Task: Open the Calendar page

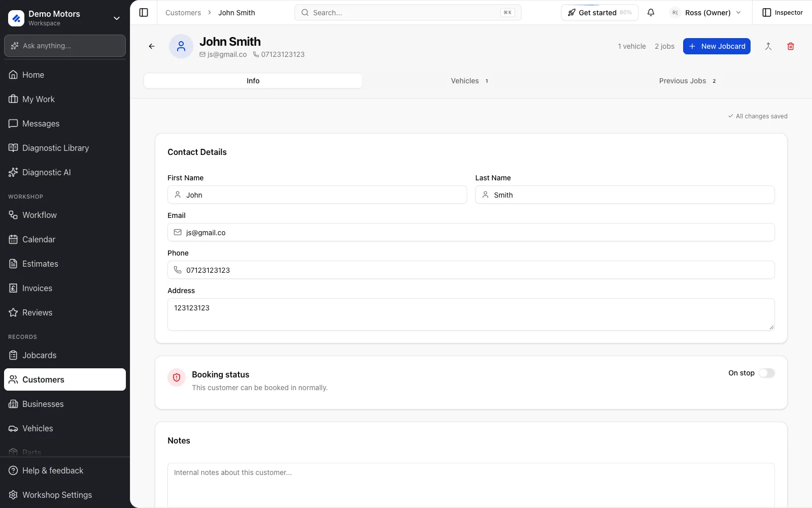Action: click(x=65, y=239)
